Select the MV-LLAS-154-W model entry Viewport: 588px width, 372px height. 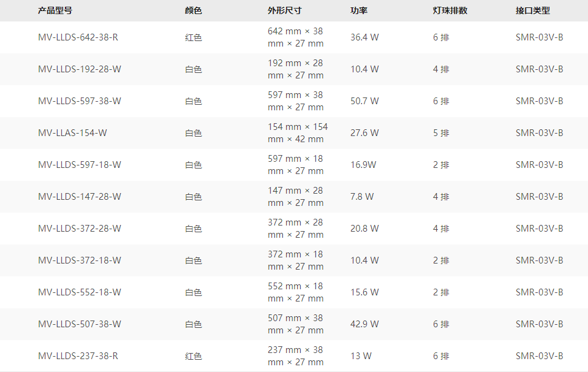(72, 133)
